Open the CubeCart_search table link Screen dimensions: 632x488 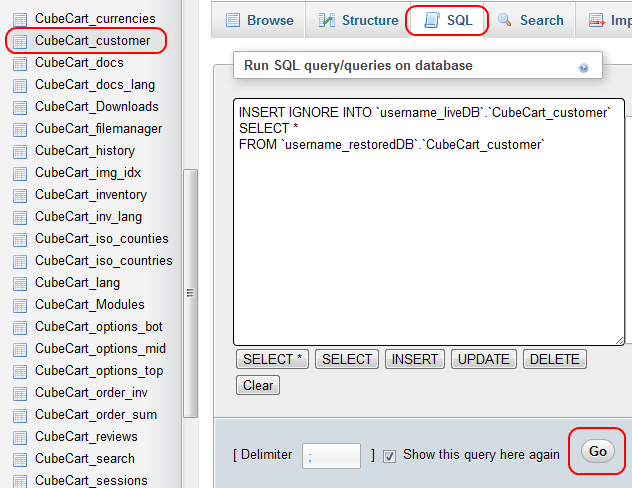point(85,459)
